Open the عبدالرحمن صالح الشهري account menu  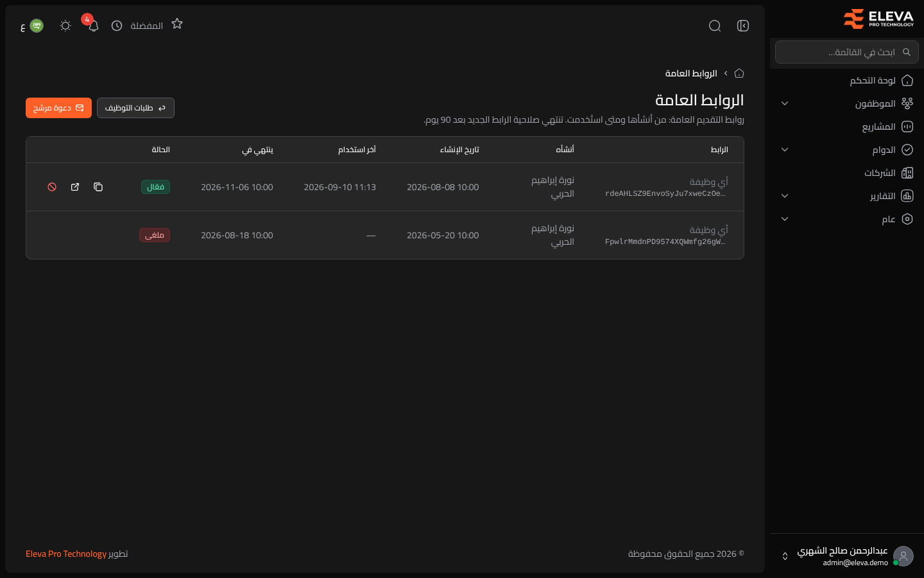[x=847, y=556]
